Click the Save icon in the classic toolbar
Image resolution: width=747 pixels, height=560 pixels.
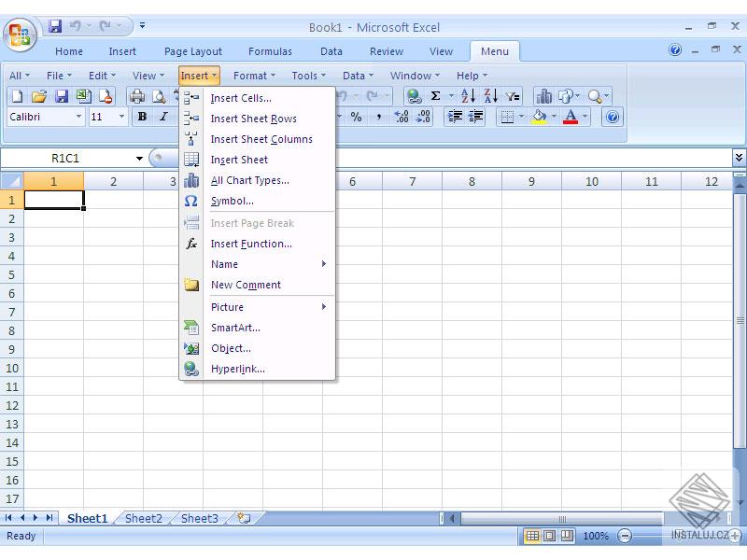click(62, 97)
